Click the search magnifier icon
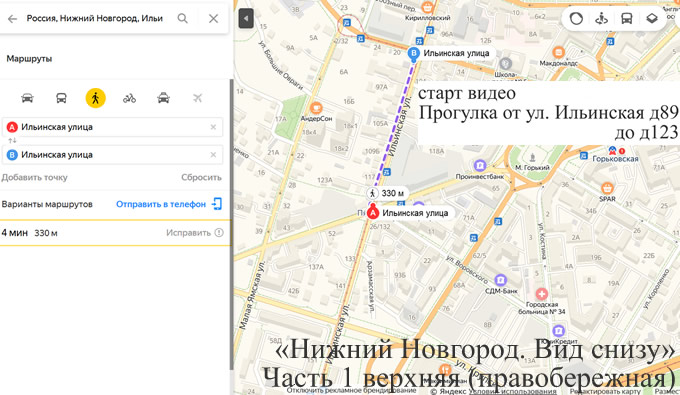The height and width of the screenshot is (395, 680). point(183,18)
